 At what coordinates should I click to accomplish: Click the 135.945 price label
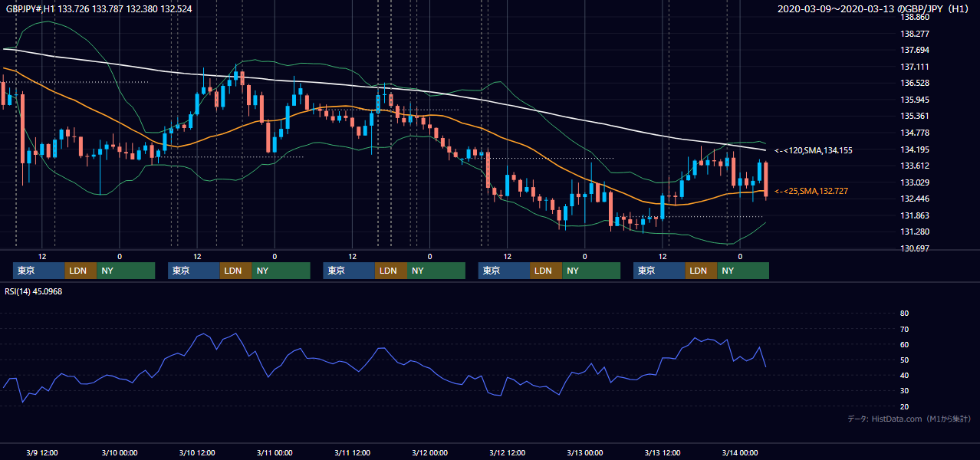pyautogui.click(x=914, y=100)
